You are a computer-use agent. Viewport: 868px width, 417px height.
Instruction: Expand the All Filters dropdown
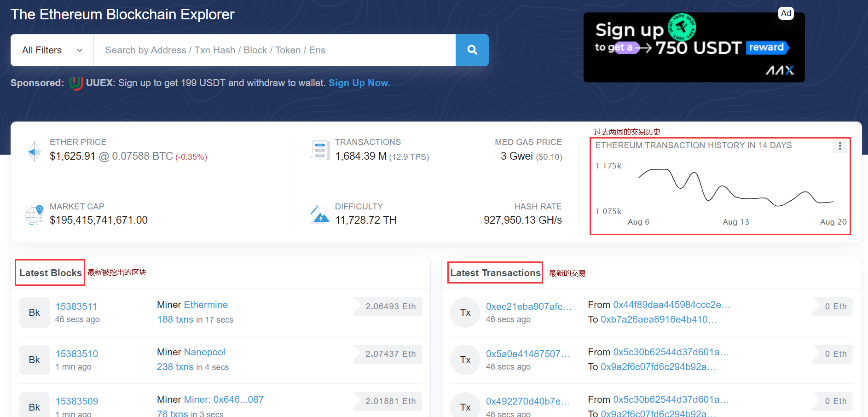(x=52, y=50)
